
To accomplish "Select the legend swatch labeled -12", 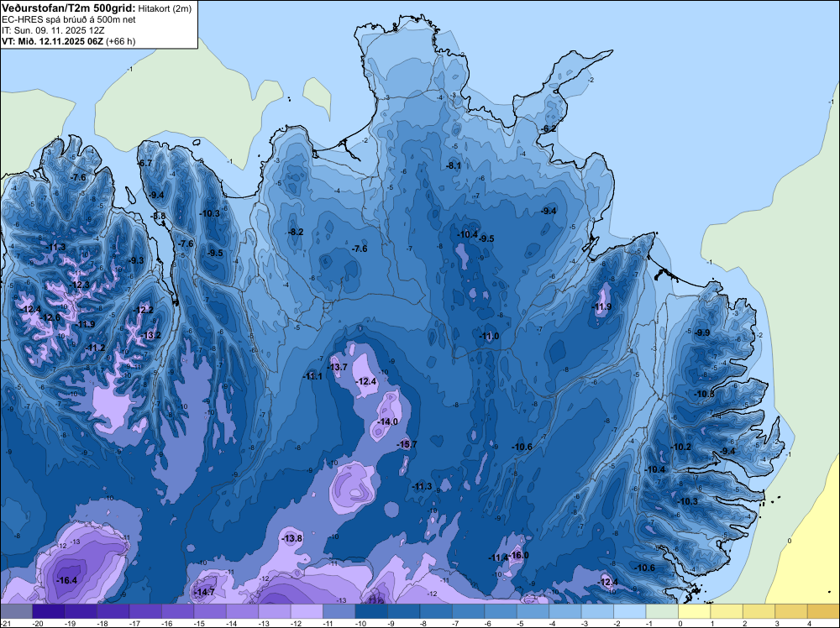I will click(307, 611).
